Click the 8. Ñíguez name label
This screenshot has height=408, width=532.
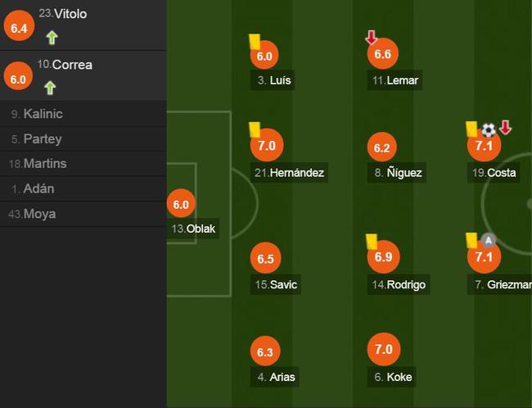tap(397, 173)
